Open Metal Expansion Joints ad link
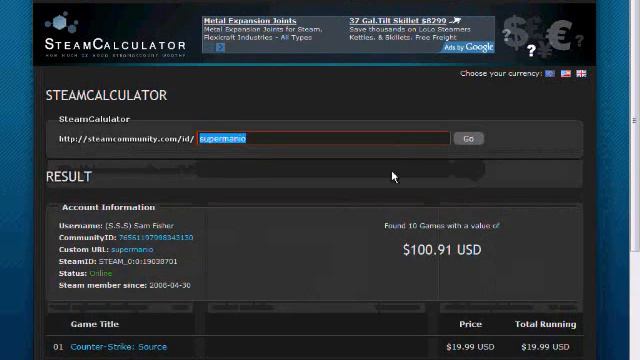Screen dimensions: 640x360 [250, 21]
